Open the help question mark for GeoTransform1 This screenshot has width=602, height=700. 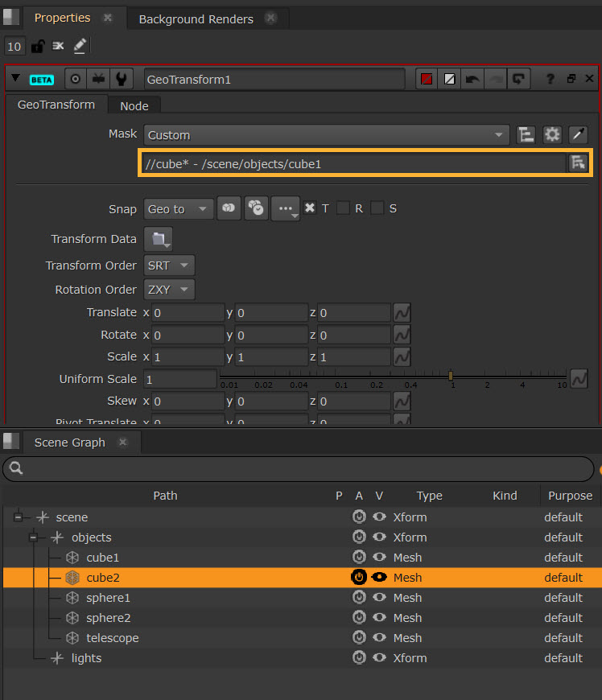coord(550,79)
